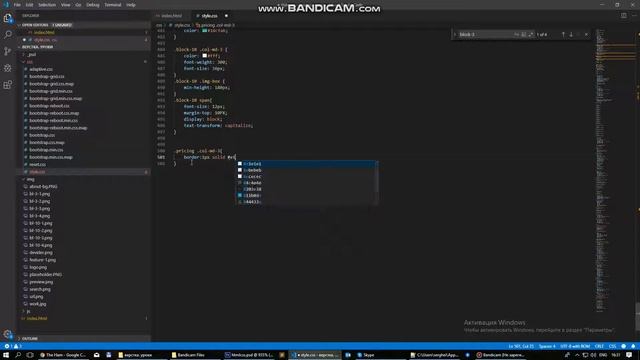Close the find widget

(587, 34)
